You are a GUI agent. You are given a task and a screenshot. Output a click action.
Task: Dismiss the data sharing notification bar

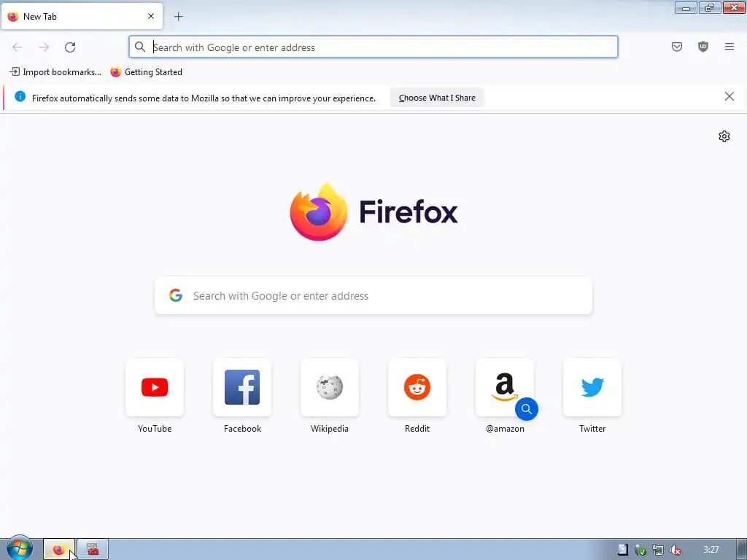point(729,97)
